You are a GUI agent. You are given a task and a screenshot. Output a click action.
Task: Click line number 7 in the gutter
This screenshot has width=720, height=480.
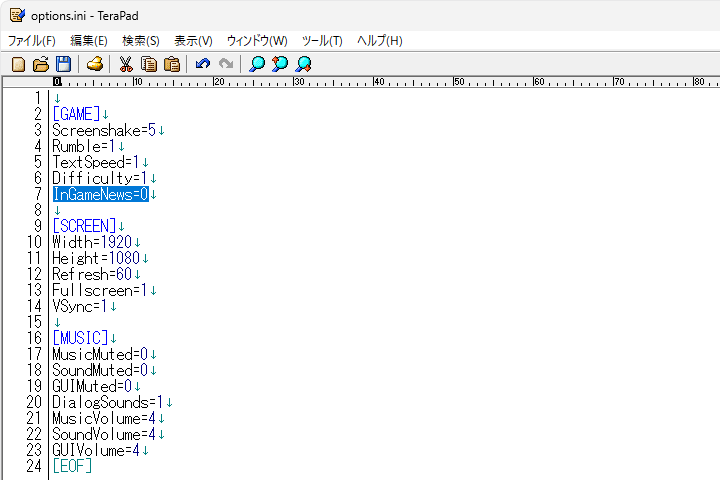38,194
